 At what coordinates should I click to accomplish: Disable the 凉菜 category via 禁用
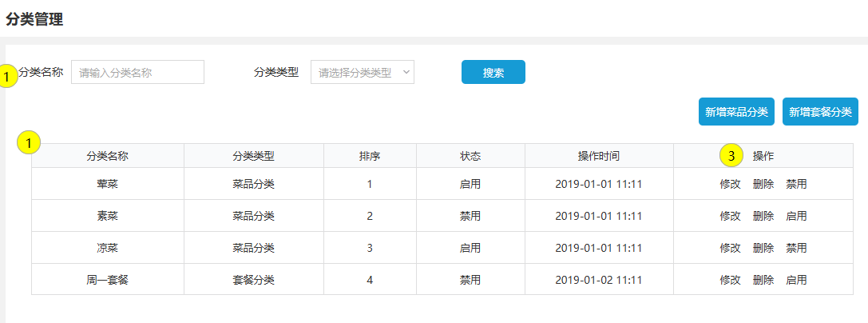[796, 248]
